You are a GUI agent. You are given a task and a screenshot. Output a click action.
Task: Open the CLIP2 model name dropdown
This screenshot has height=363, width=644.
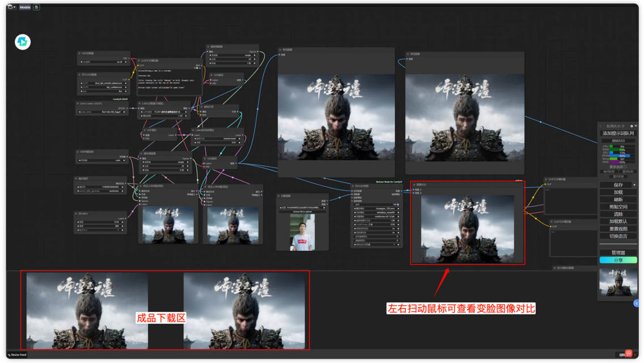pos(104,87)
